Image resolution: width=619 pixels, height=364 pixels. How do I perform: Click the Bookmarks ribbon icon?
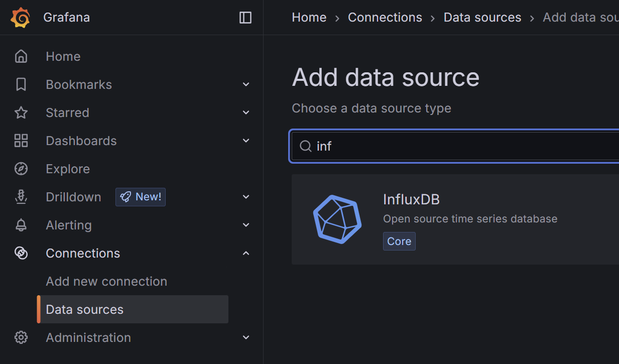click(21, 84)
